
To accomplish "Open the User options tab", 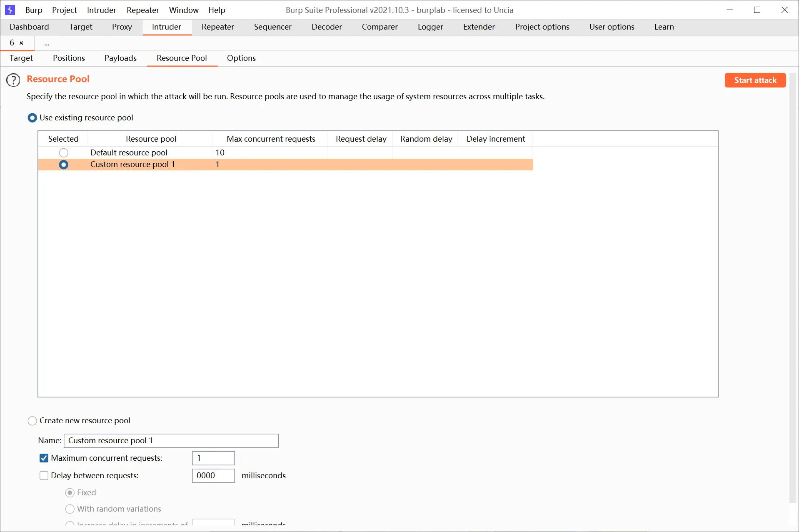I will point(612,27).
